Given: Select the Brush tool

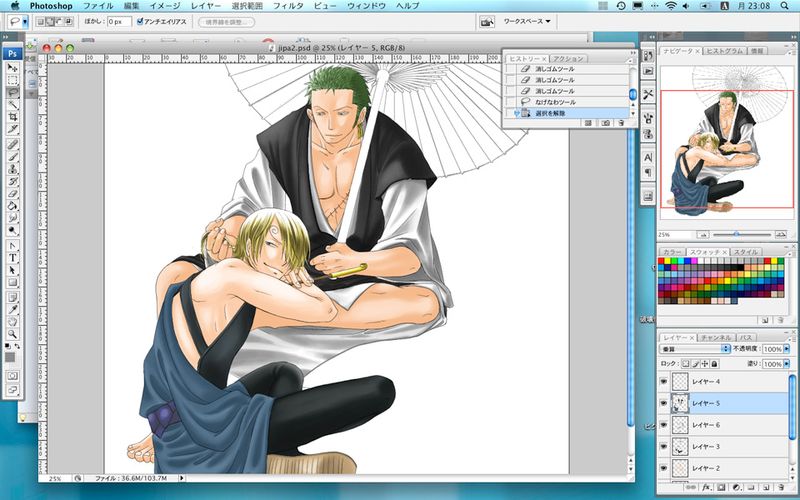Looking at the screenshot, I should 13,157.
